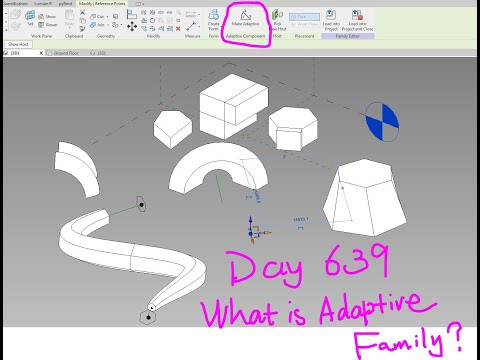This screenshot has height=360, width=480.
Task: Click the Paste clipboard icon
Action: 69,15
